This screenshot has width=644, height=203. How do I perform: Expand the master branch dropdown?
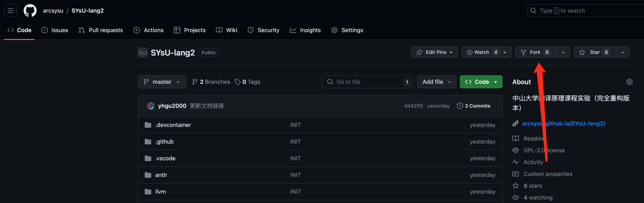pyautogui.click(x=162, y=82)
